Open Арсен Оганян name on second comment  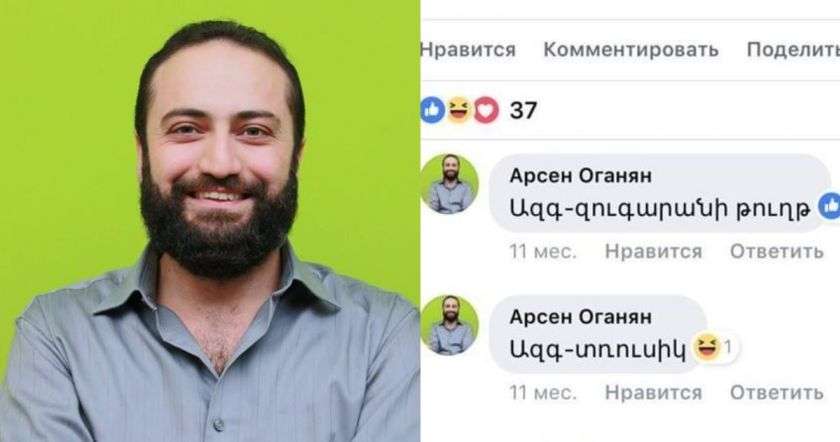click(581, 317)
